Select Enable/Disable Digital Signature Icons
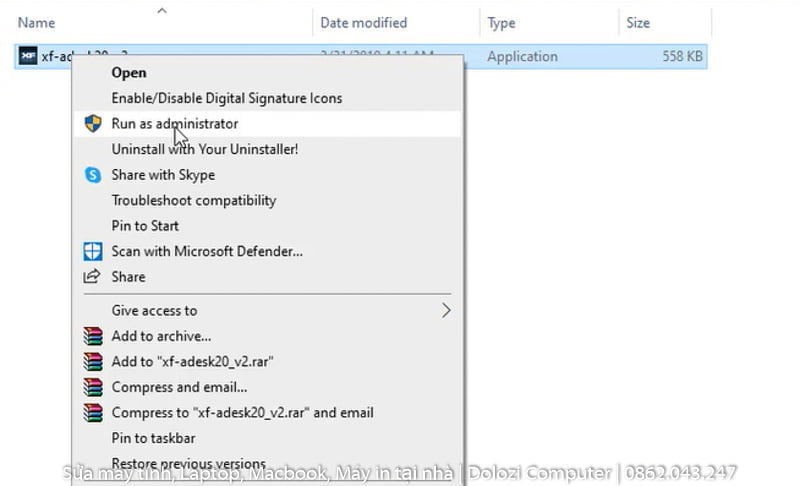Image resolution: width=800 pixels, height=486 pixels. coord(226,98)
